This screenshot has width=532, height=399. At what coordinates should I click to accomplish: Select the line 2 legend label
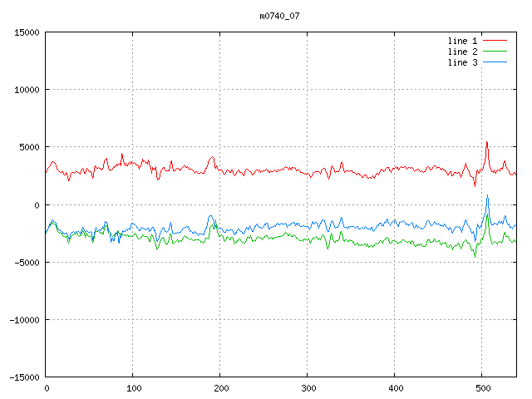[x=462, y=52]
